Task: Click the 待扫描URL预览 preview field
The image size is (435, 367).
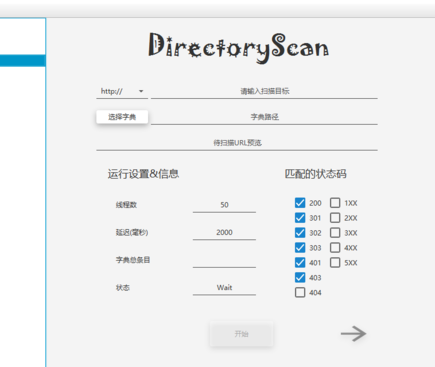Action: tap(237, 143)
